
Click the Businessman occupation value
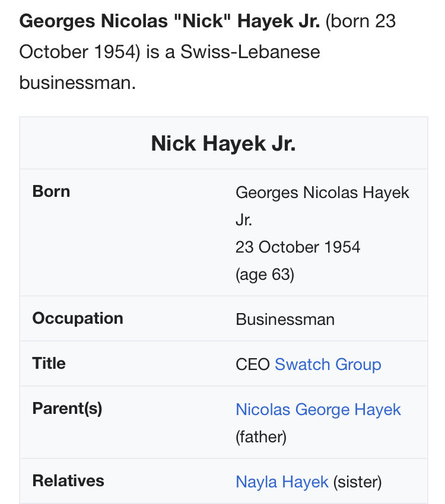click(285, 320)
